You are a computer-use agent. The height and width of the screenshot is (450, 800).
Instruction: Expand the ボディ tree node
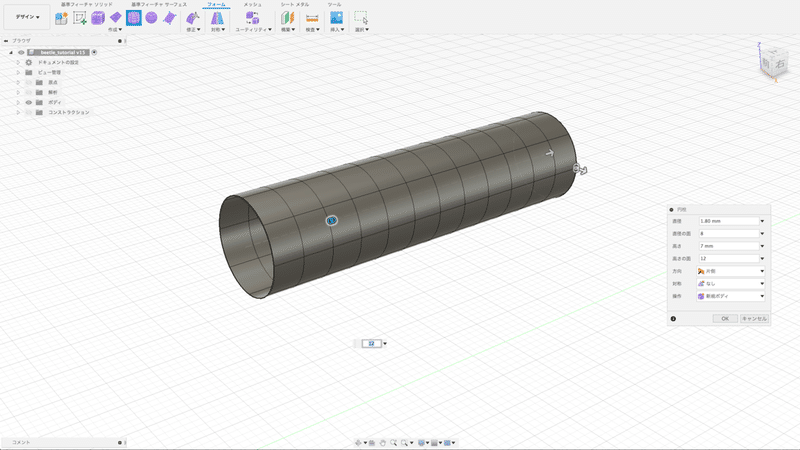tap(18, 103)
